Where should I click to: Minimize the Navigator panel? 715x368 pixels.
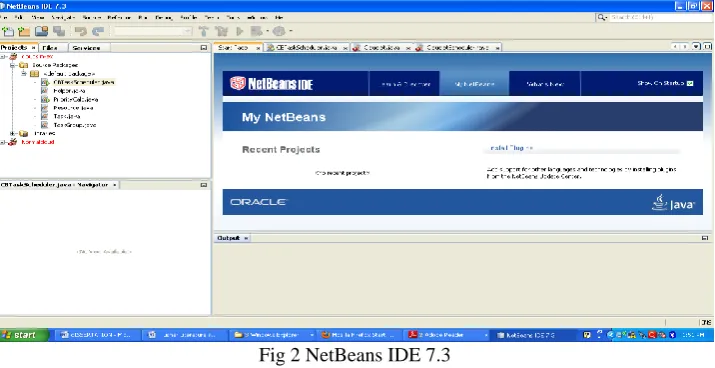click(204, 185)
